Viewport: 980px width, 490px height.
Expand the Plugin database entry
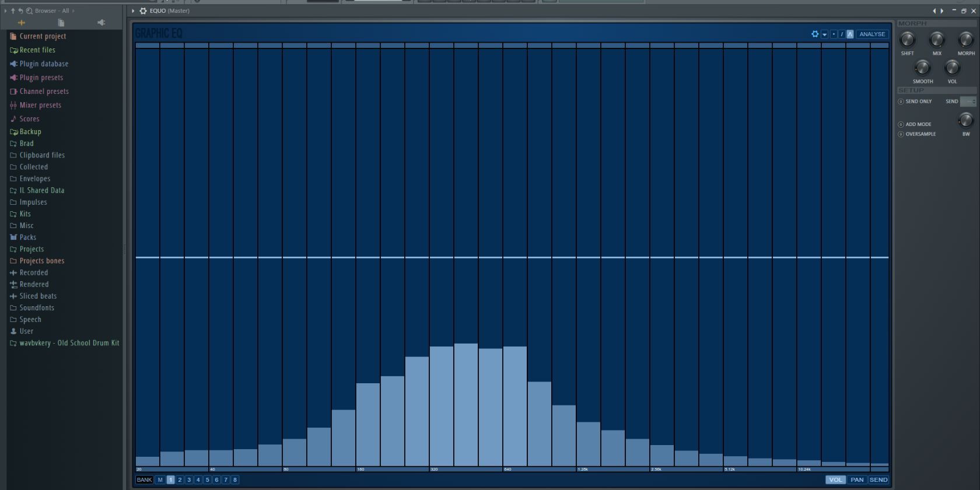coord(39,64)
